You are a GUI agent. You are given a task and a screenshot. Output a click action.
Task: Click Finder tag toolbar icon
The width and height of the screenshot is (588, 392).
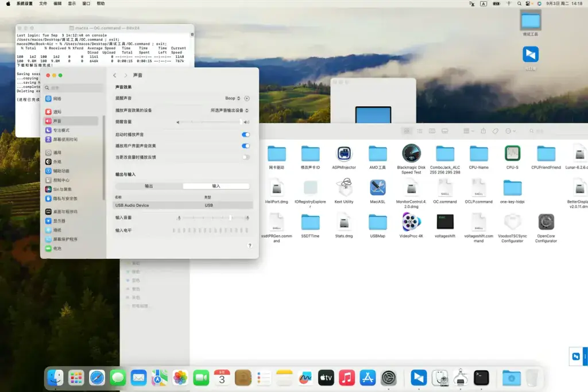(x=496, y=131)
